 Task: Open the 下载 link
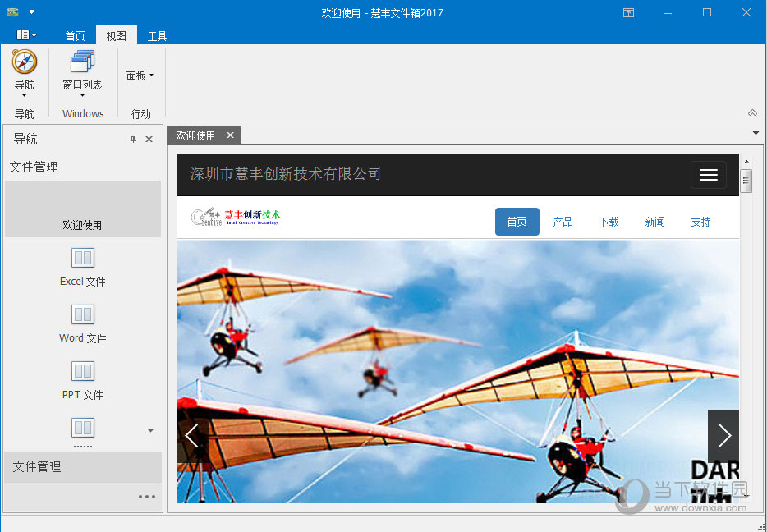[x=609, y=222]
